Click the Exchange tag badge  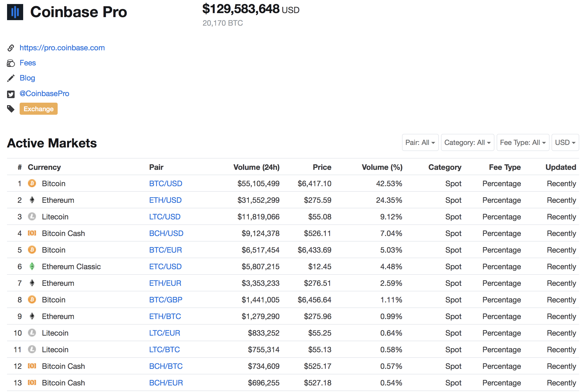(x=39, y=109)
